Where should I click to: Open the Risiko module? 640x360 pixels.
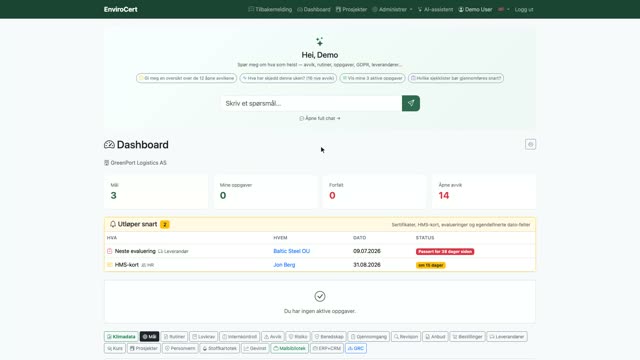coord(298,337)
